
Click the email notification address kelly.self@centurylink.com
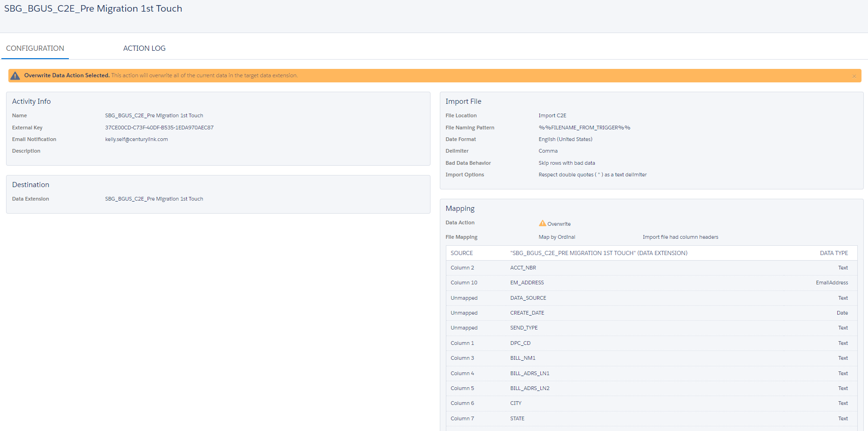136,139
